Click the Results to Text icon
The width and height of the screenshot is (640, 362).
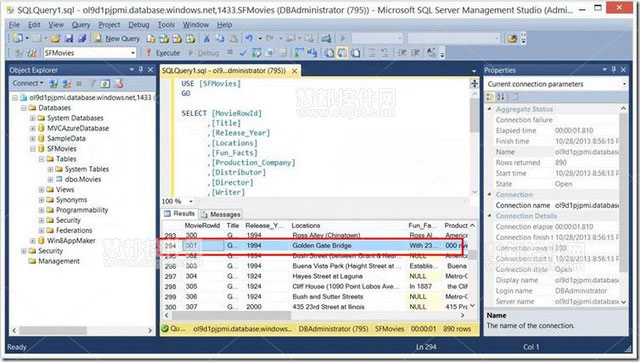tap(329, 53)
